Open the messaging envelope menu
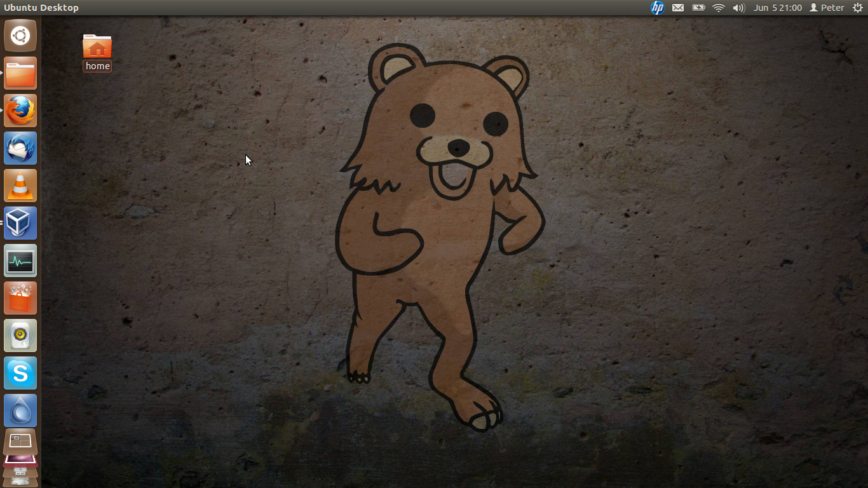868x488 pixels. [678, 8]
